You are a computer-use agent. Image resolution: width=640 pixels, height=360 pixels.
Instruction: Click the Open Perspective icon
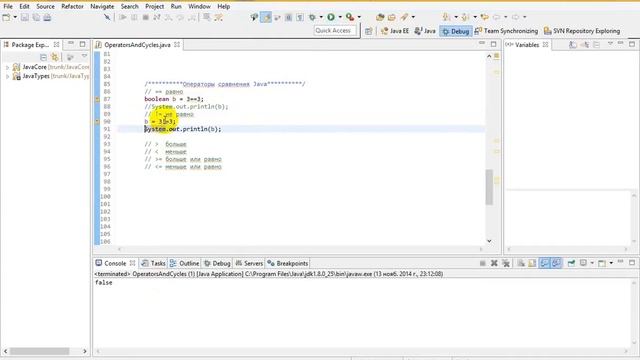[x=369, y=31]
